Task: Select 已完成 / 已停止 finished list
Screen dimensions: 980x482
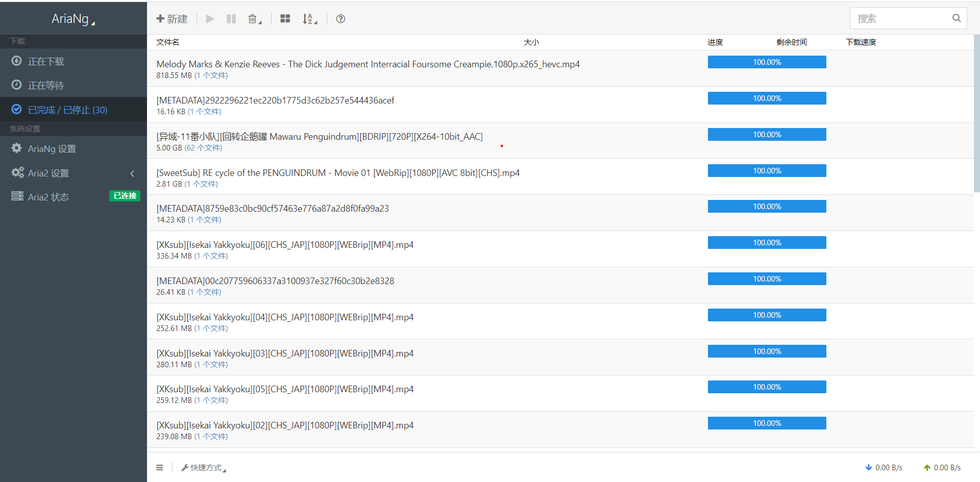Action: tap(67, 110)
